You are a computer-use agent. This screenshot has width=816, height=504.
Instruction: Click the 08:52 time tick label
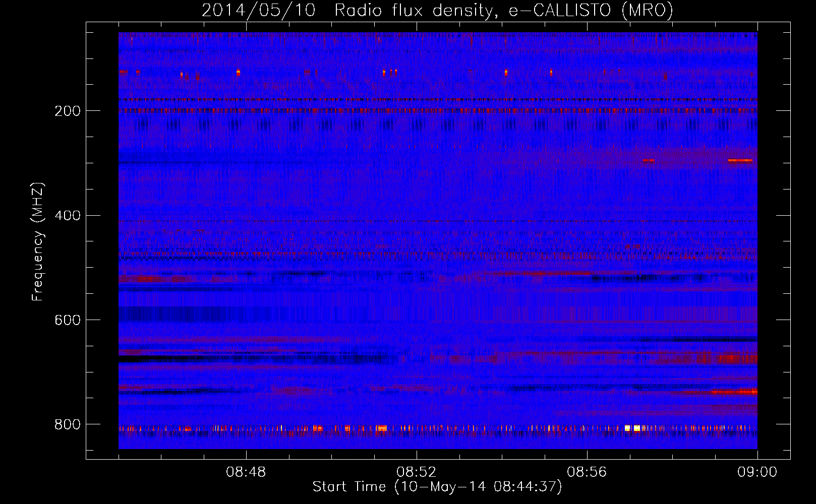[417, 472]
